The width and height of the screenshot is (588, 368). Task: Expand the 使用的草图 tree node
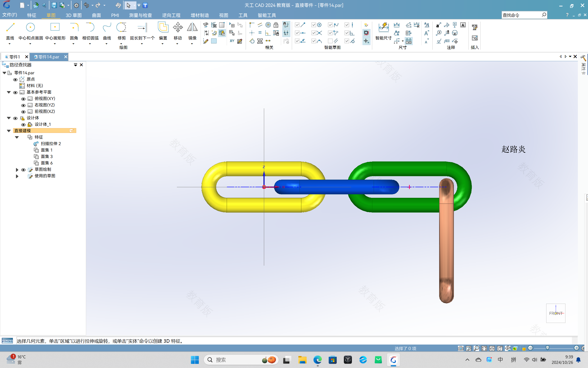coord(17,176)
